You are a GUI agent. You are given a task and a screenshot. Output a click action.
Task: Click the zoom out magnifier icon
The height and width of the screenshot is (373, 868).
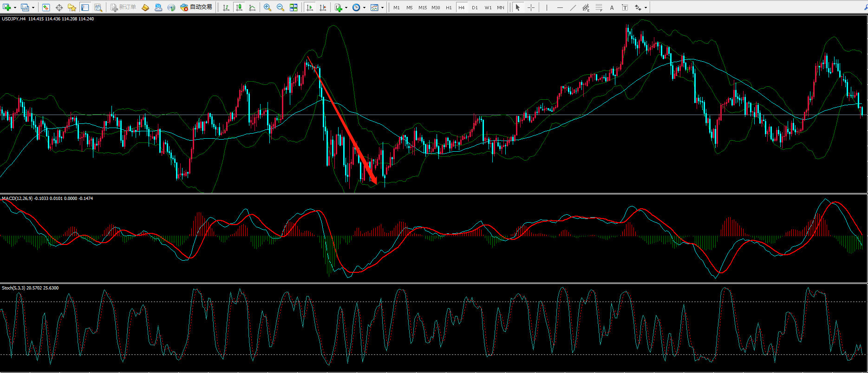coord(281,7)
